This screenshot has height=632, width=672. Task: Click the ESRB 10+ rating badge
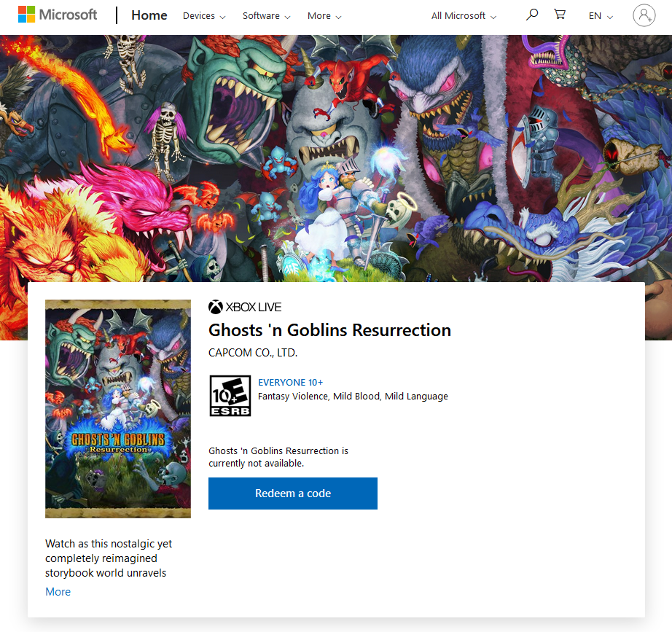[x=230, y=396]
